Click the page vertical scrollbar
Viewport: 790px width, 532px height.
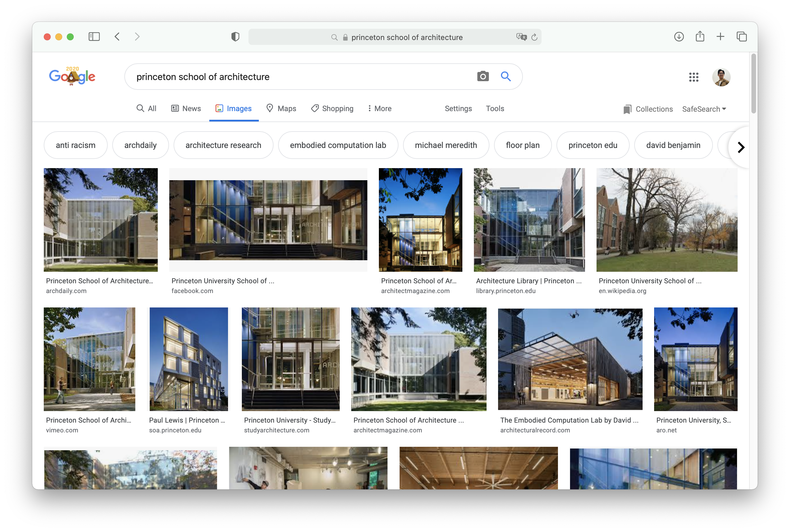pyautogui.click(x=753, y=83)
